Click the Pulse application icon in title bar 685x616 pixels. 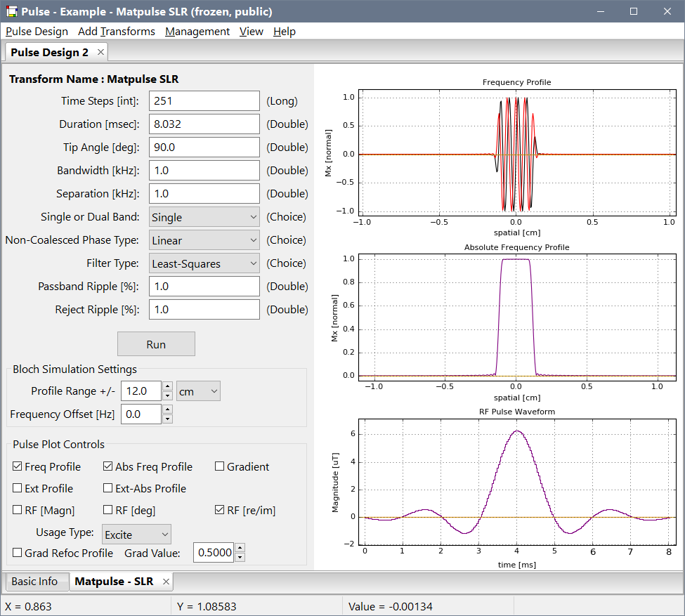[11, 11]
